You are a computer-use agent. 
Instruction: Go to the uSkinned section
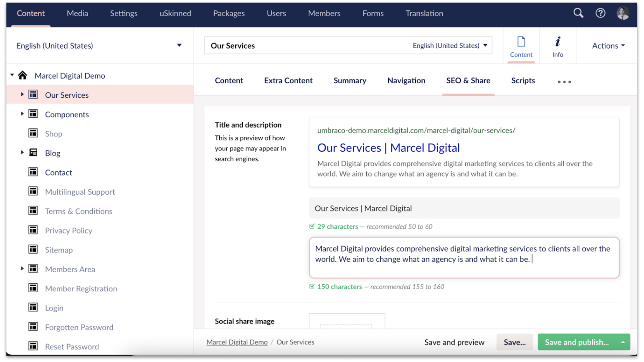click(175, 13)
